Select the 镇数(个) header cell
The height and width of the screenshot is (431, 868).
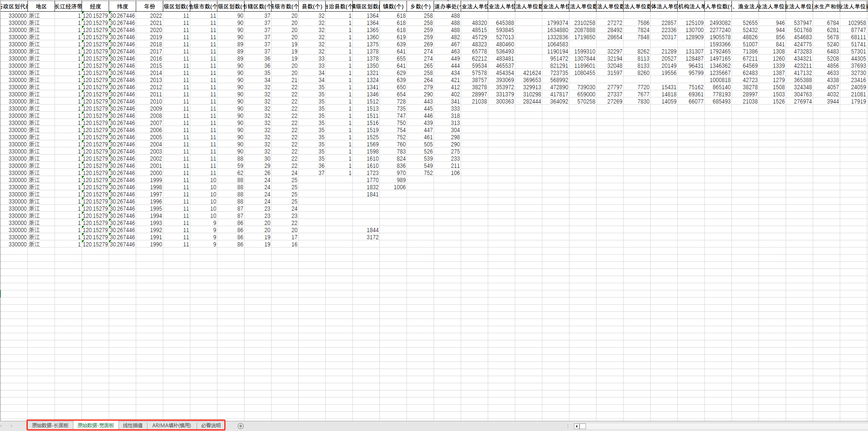click(393, 6)
